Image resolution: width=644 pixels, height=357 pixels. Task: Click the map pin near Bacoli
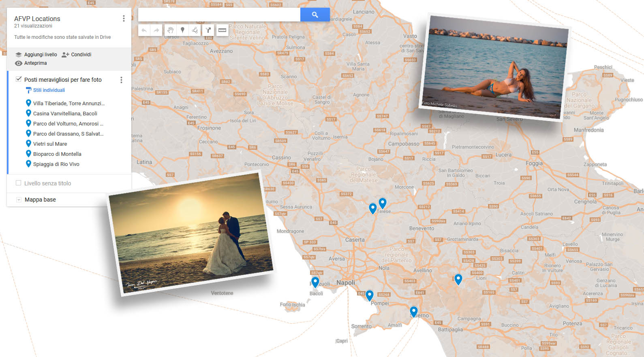coord(315,282)
